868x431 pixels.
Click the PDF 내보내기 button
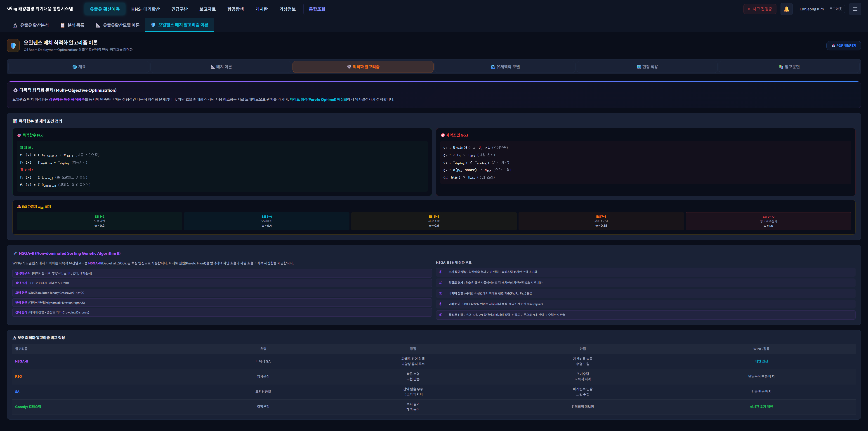click(843, 45)
